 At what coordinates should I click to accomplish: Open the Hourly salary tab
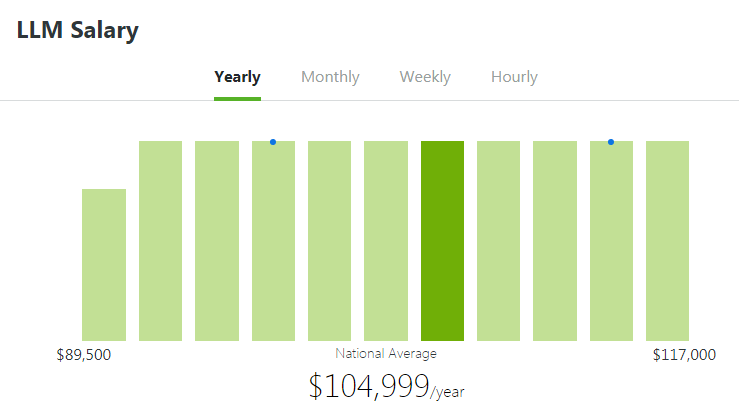click(x=514, y=77)
